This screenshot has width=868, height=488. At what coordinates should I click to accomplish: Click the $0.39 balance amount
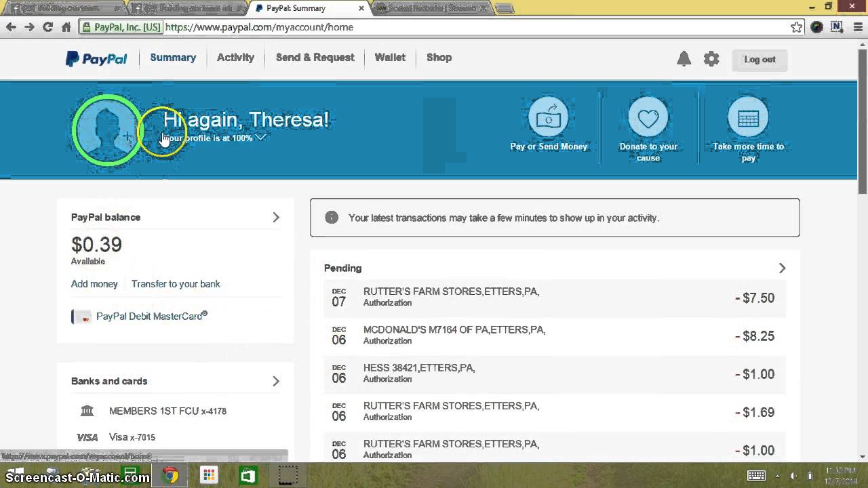[x=96, y=245]
